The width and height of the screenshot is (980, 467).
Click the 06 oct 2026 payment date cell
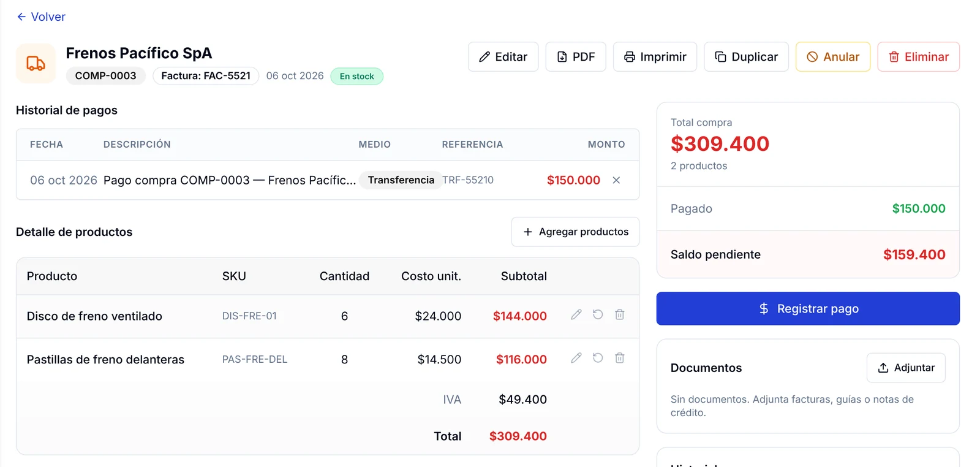[64, 180]
